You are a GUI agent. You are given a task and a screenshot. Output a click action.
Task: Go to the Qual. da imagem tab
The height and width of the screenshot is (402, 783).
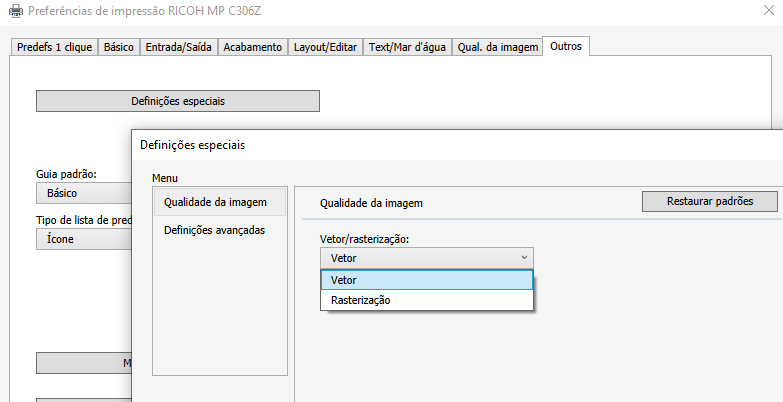pos(496,47)
